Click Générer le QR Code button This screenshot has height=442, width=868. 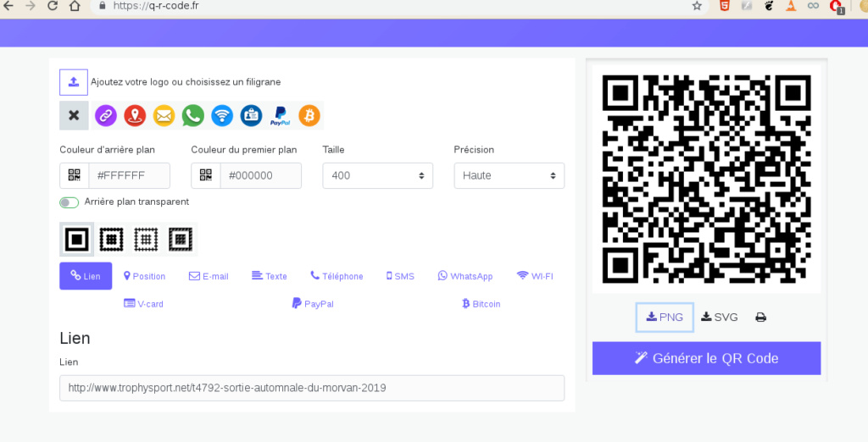tap(706, 358)
